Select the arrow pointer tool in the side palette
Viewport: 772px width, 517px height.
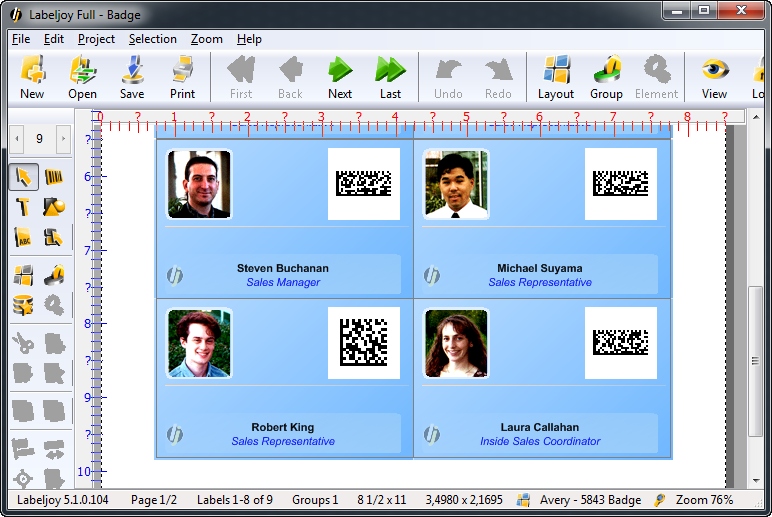24,177
